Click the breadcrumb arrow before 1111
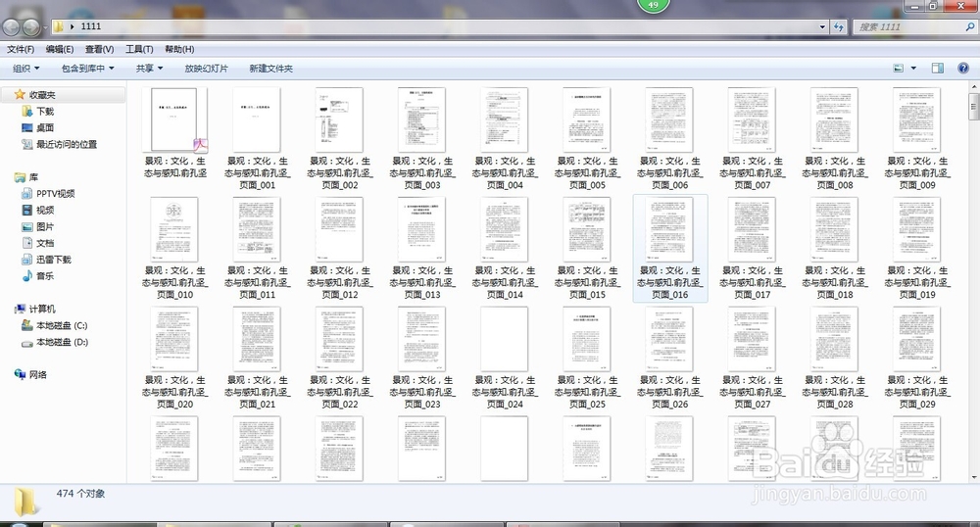980x527 pixels. click(x=73, y=26)
